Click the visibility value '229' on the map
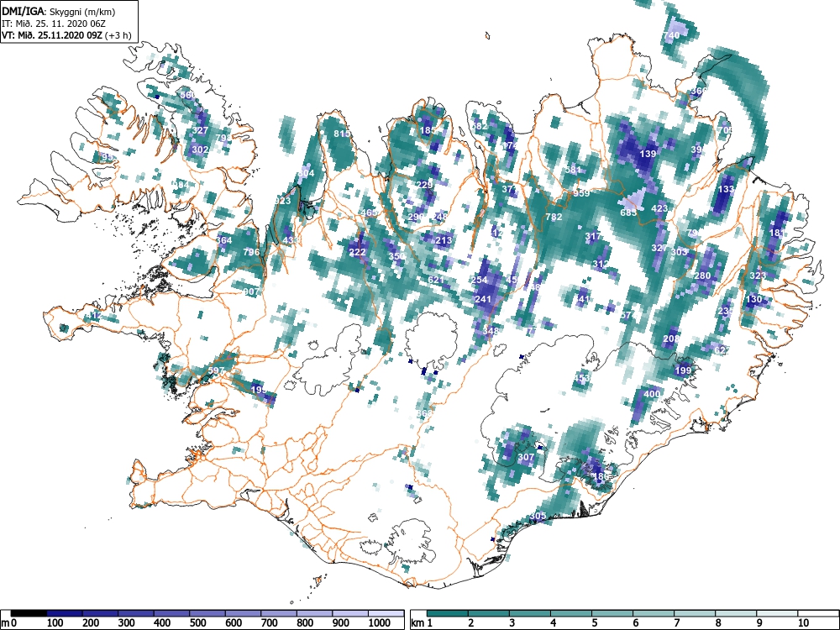This screenshot has height=630, width=840. (x=424, y=185)
